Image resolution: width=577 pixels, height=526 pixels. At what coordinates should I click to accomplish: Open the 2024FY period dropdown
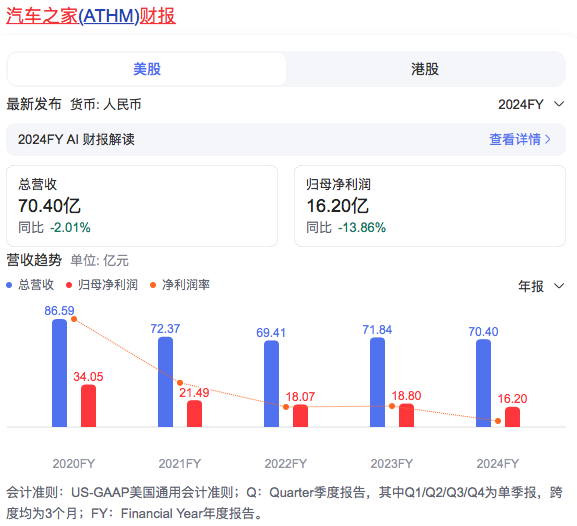[x=531, y=105]
